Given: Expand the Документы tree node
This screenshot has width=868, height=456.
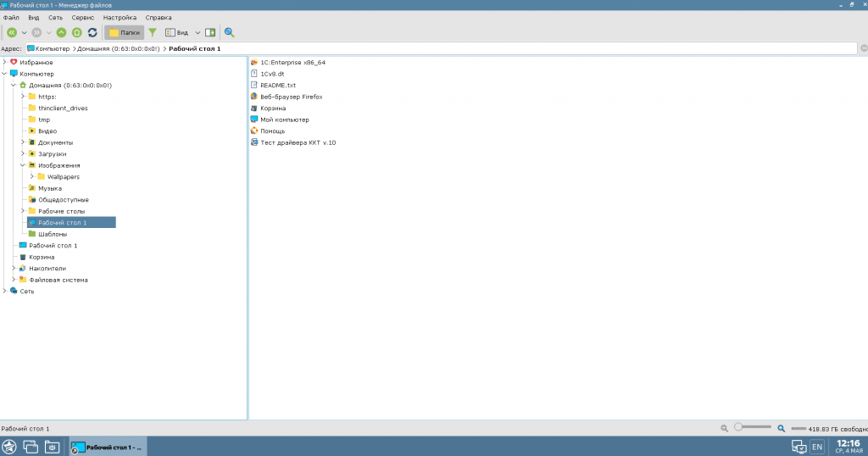Looking at the screenshot, I should [23, 142].
